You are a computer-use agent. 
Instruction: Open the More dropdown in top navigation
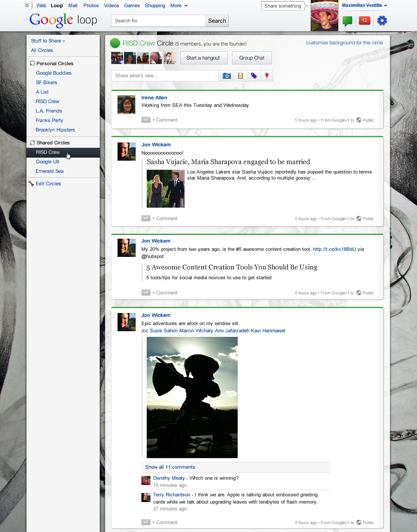[179, 5]
